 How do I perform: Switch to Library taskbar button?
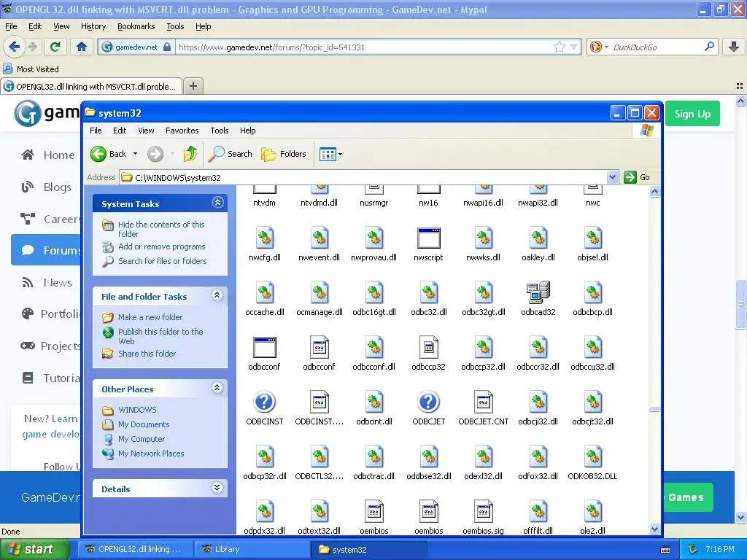pyautogui.click(x=252, y=549)
